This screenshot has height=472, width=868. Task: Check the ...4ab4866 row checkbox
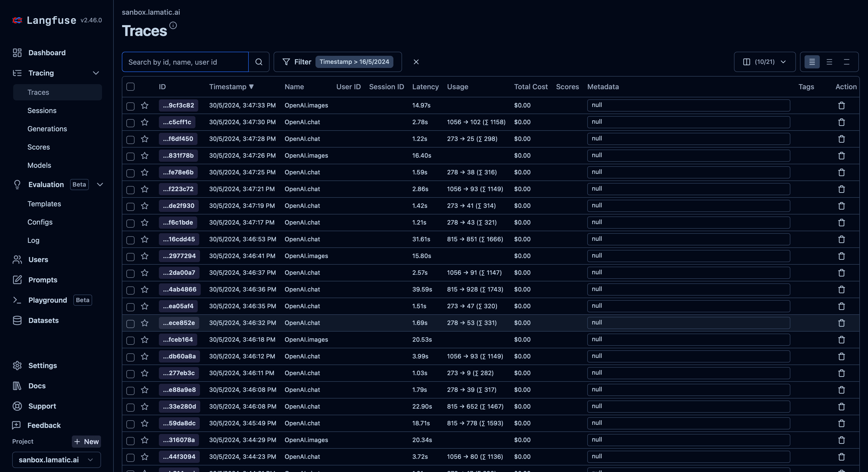pyautogui.click(x=130, y=290)
